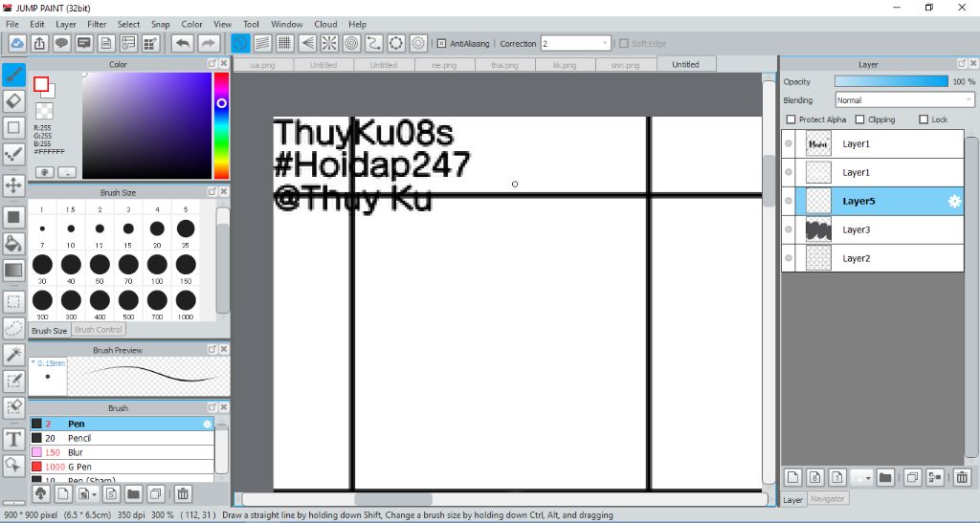Select the Bucket fill tool
980x523 pixels.
[x=13, y=244]
